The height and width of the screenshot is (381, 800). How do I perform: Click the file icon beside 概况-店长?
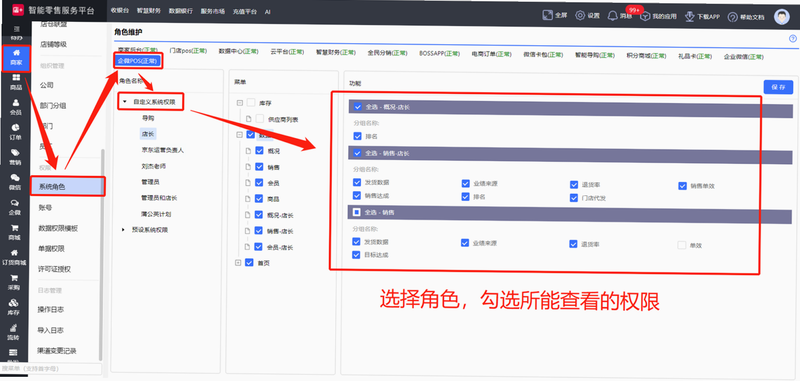pos(249,215)
